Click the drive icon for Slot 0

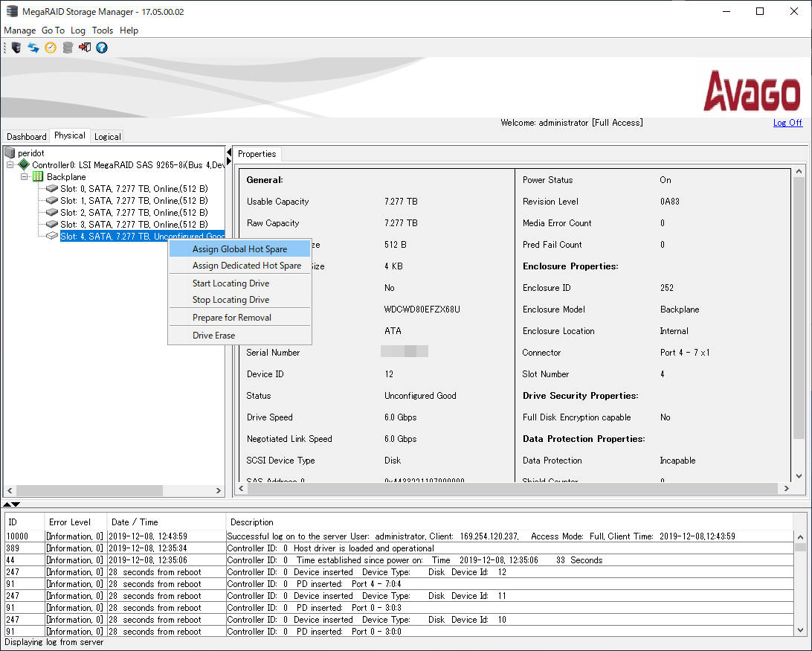coord(52,189)
